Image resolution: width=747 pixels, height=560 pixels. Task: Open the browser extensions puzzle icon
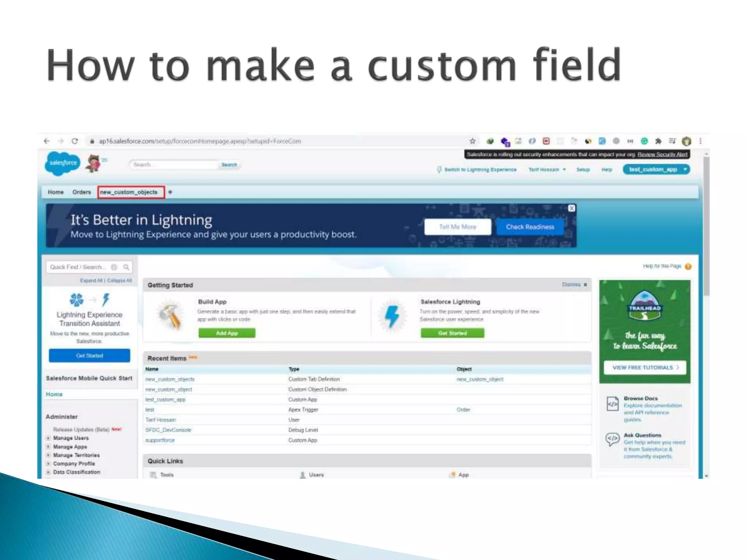tap(658, 141)
